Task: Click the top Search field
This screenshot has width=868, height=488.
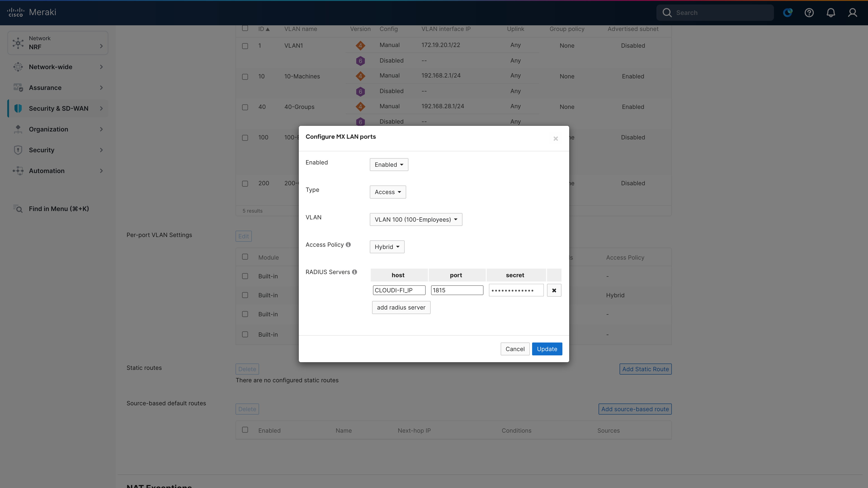Action: (715, 12)
